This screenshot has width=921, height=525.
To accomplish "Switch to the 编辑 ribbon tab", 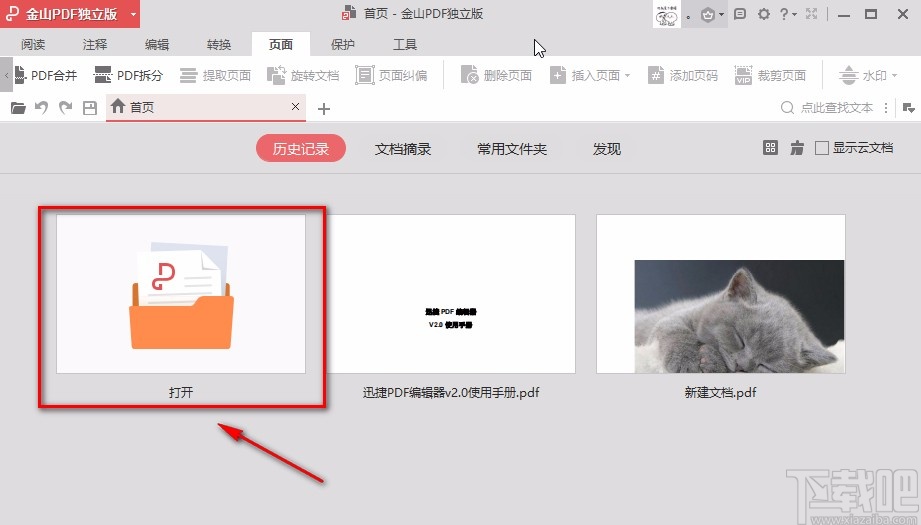I will click(157, 45).
